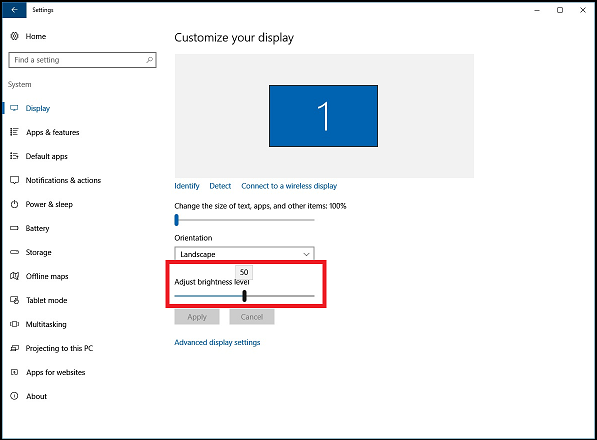
Task: Click the Find a setting search box
Action: (82, 60)
